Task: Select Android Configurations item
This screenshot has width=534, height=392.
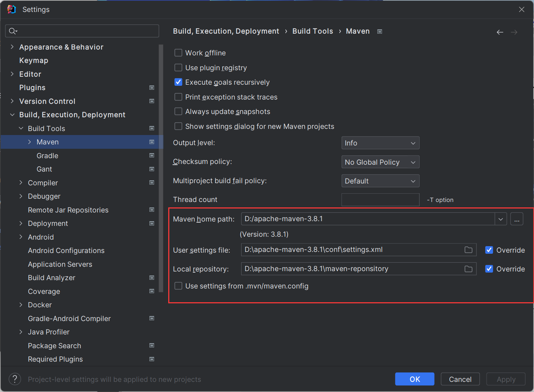Action: [x=66, y=250]
